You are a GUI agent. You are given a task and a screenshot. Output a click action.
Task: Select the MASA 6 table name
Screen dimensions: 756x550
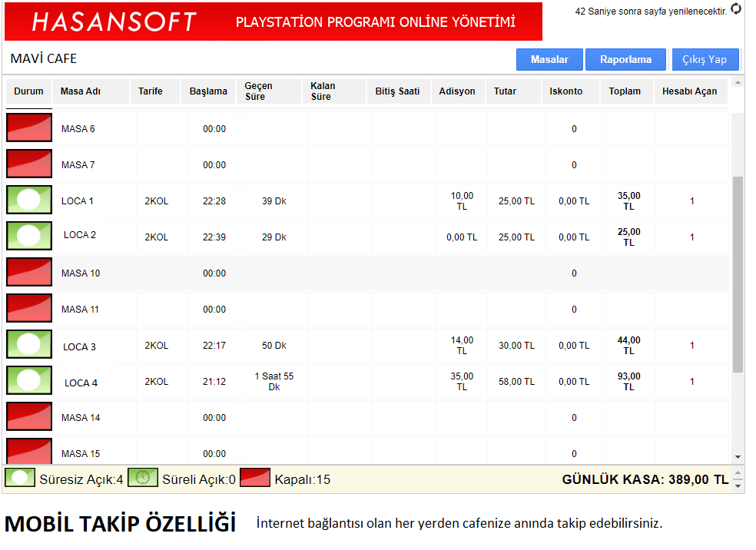click(78, 129)
